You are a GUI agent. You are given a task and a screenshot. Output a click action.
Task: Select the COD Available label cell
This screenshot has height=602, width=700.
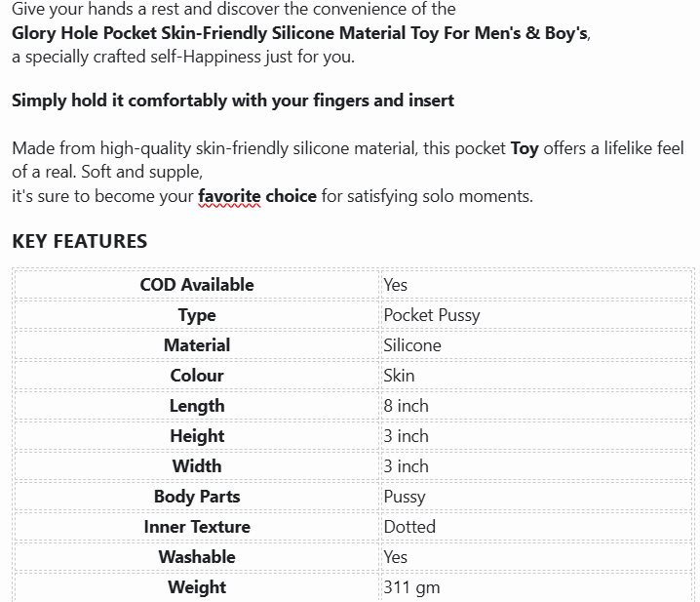[197, 285]
